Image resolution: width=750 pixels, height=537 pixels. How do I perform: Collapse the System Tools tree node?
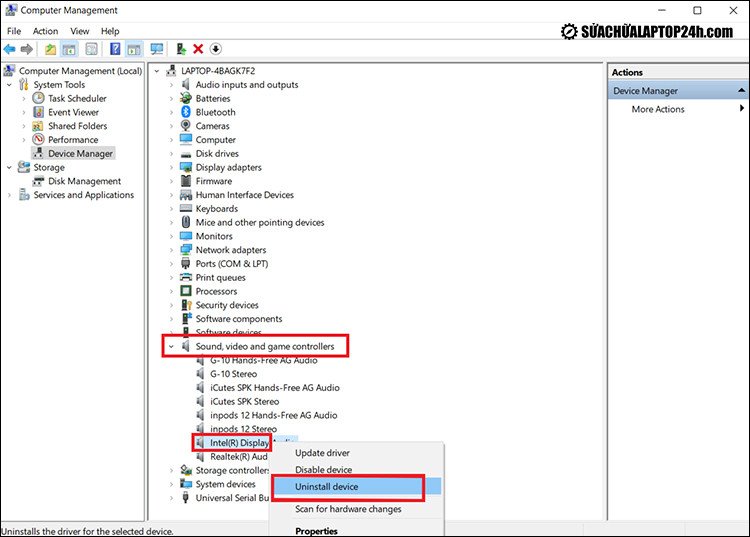point(9,85)
